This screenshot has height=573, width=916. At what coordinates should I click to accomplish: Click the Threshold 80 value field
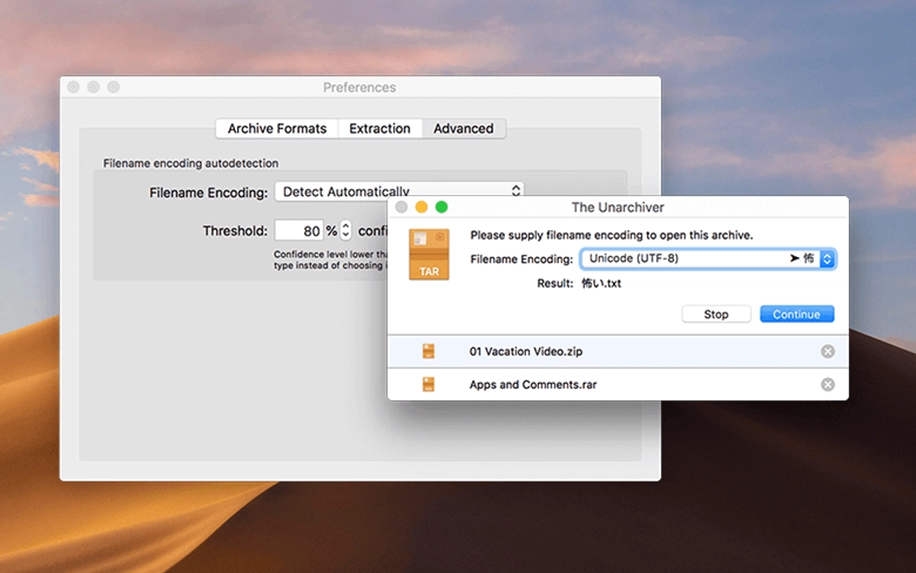pyautogui.click(x=299, y=230)
